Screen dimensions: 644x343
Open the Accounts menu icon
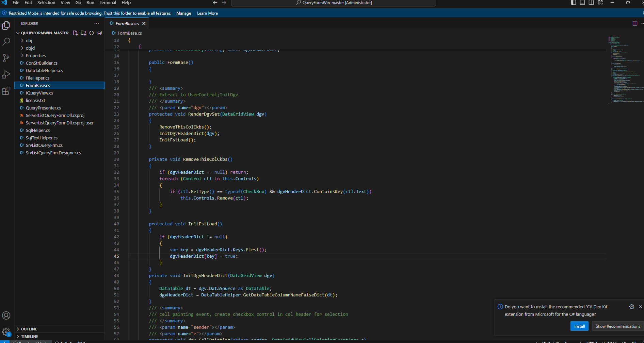click(6, 315)
